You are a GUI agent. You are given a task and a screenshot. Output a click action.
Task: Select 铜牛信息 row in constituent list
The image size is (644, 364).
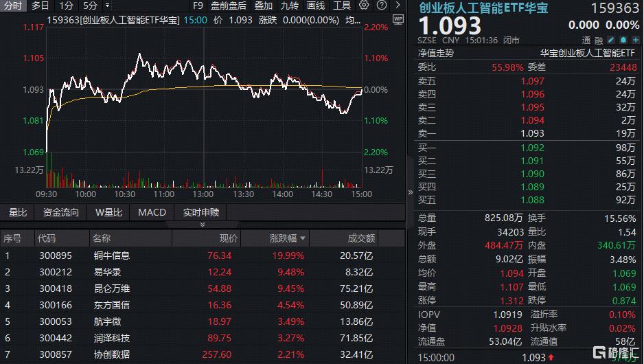tap(203, 255)
